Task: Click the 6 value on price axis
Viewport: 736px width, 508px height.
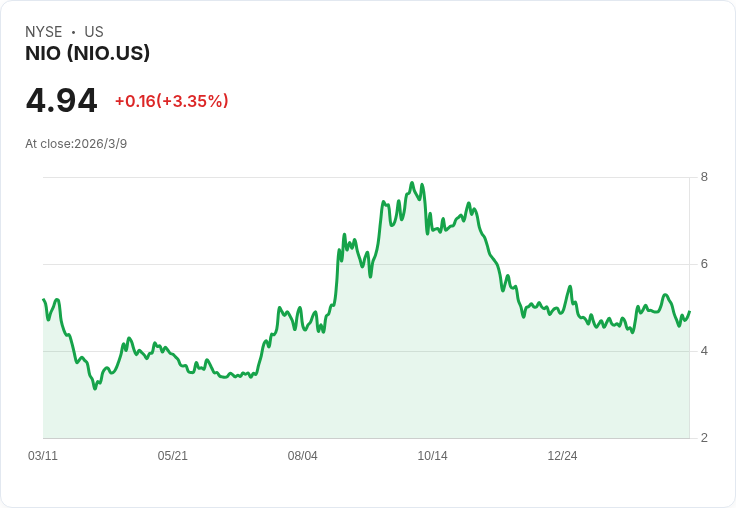Action: tap(704, 264)
